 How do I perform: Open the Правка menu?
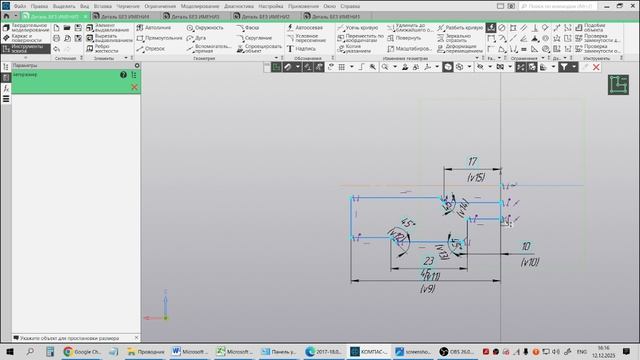pyautogui.click(x=39, y=6)
